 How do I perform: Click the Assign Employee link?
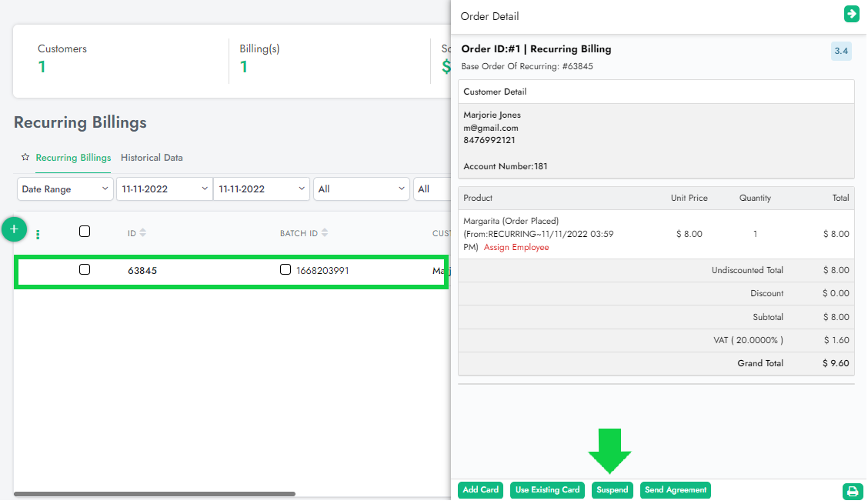516,248
